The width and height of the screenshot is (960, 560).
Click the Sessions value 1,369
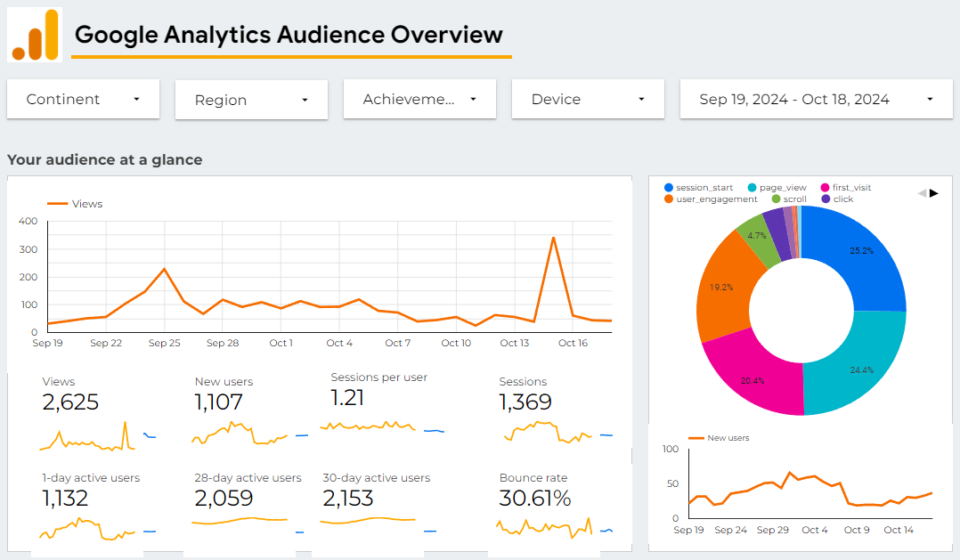click(525, 402)
